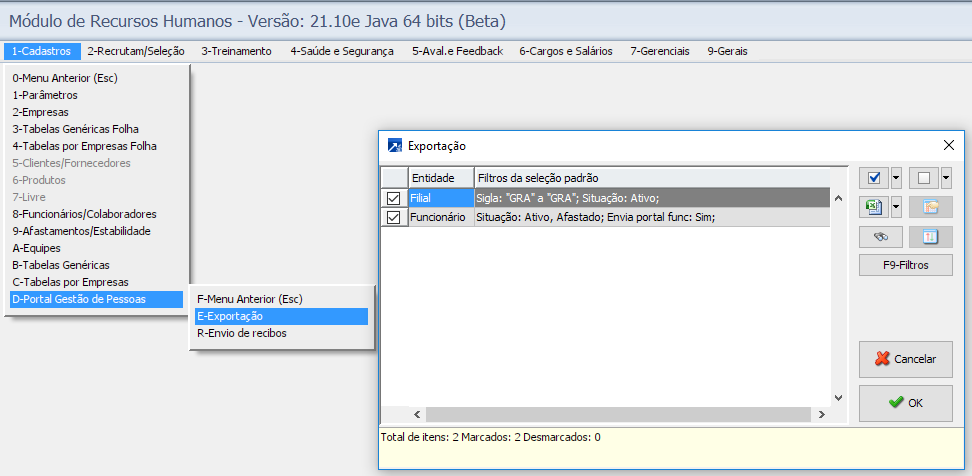This screenshot has width=972, height=476.
Task: Click the Entidade column header
Action: (441, 178)
